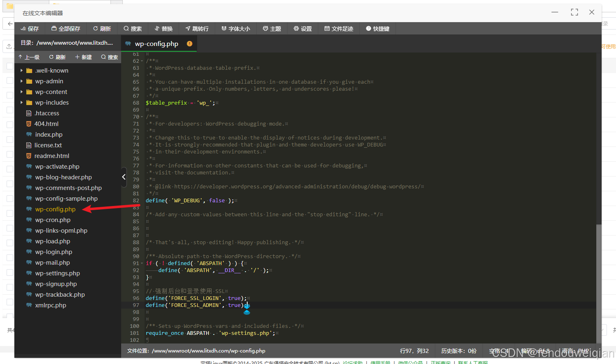Viewport: 616px width, 364px height.
Task: Minimize the online text editor window
Action: click(555, 12)
